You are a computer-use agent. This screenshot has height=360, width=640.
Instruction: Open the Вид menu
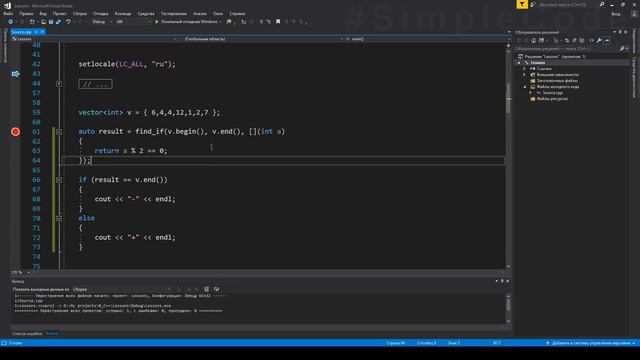click(x=43, y=13)
